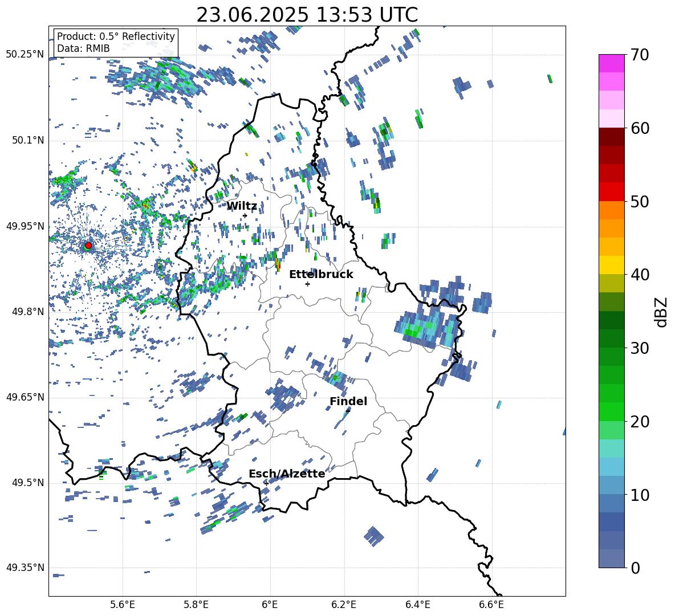675x616 pixels.
Task: Click the colorbar tick label 70
Action: pos(640,55)
